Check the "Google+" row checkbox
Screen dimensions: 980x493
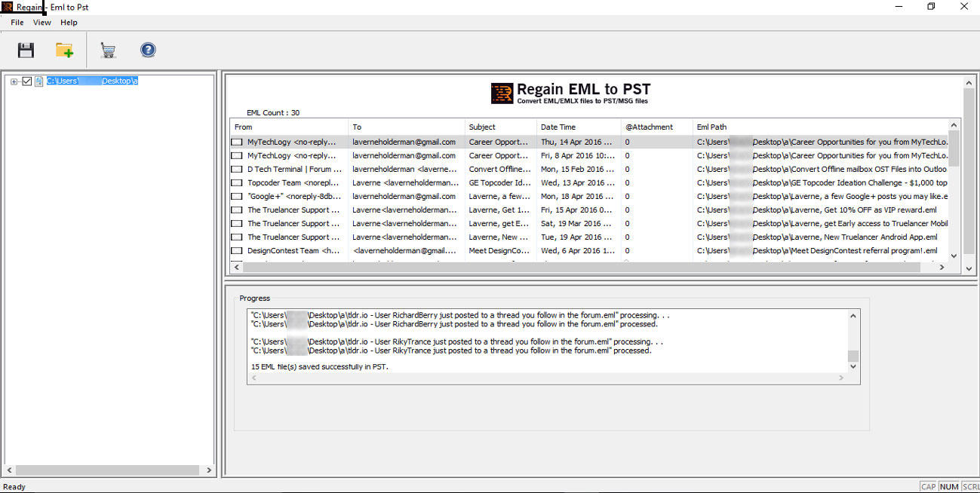238,196
